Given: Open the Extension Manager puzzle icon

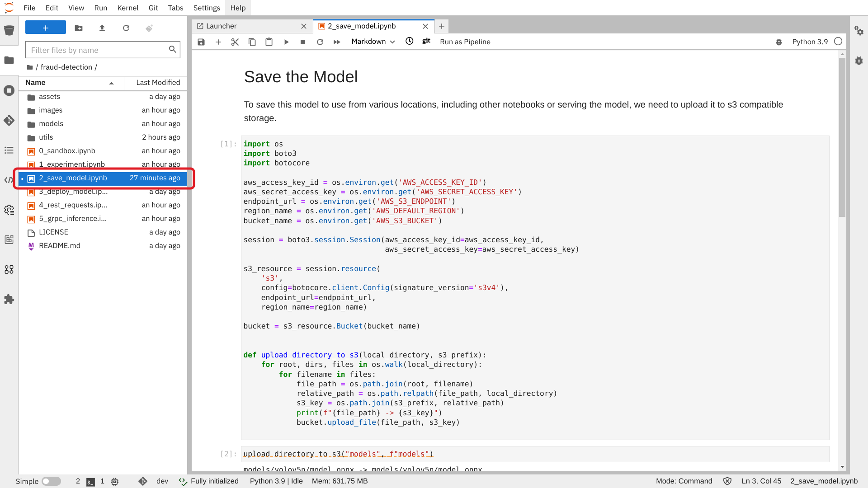Looking at the screenshot, I should coord(9,299).
